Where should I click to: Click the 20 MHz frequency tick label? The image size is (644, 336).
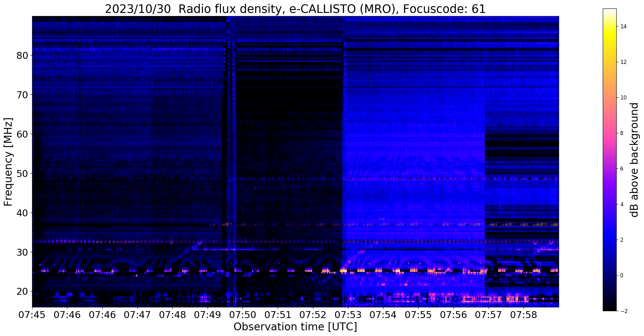point(22,292)
